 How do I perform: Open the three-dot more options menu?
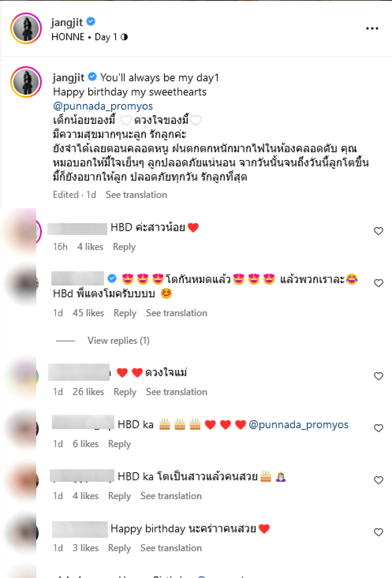[x=372, y=28]
